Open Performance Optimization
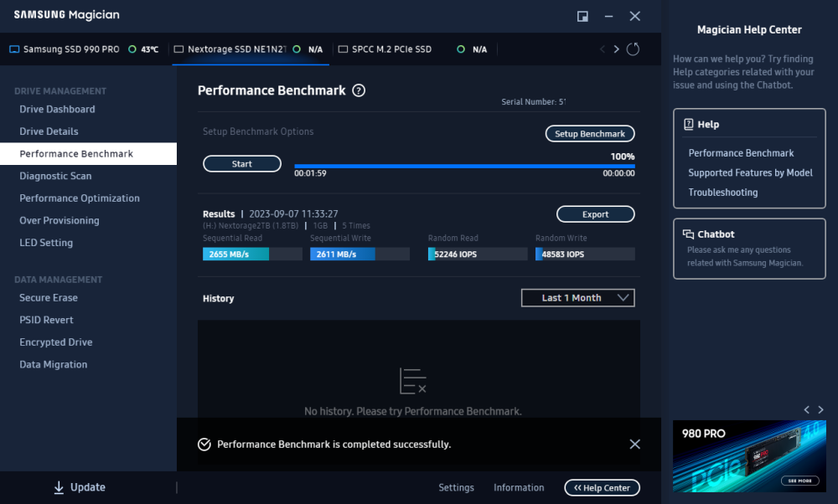838x504 pixels. pos(80,198)
